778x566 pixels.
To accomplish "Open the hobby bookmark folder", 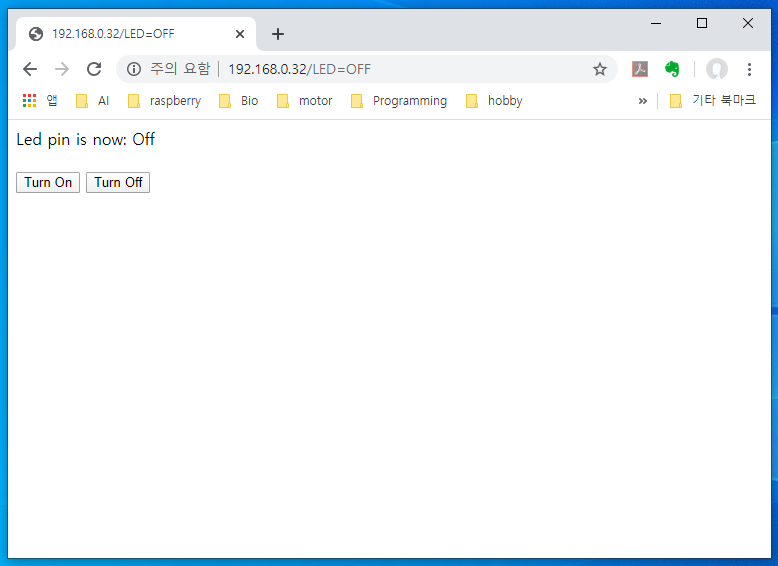I will (x=494, y=101).
